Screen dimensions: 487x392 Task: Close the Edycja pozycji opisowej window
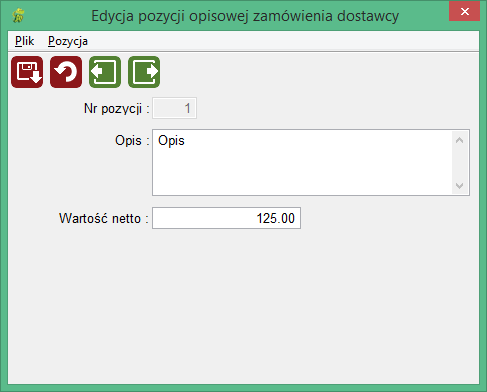coord(465,12)
